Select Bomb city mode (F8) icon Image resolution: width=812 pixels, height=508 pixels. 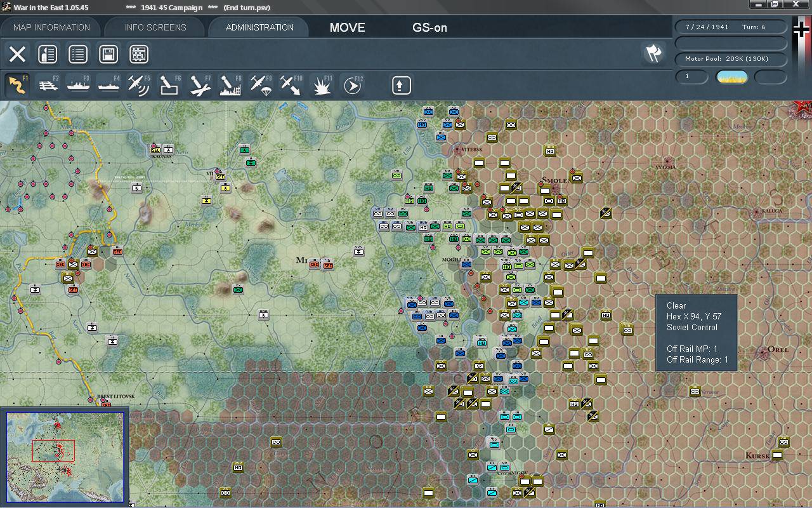pyautogui.click(x=230, y=85)
